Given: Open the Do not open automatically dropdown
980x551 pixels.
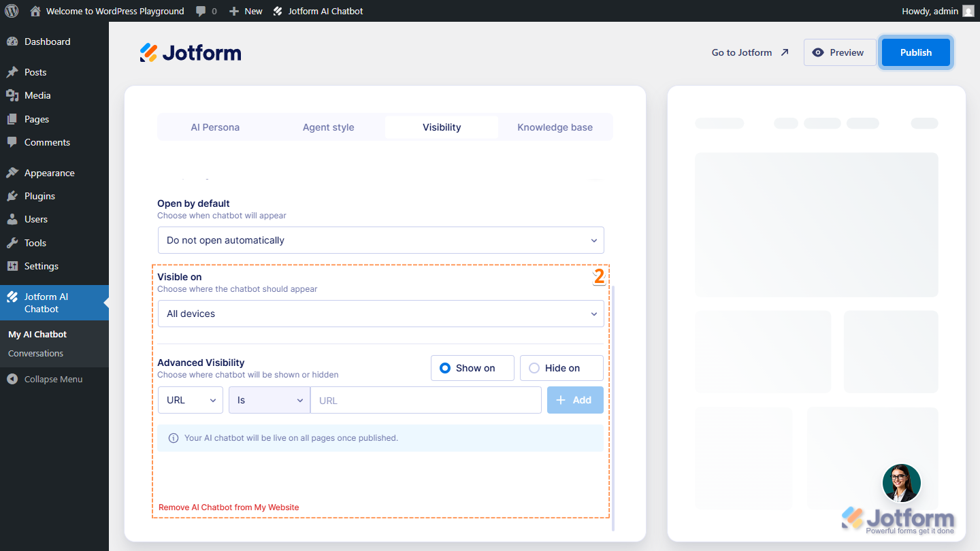Looking at the screenshot, I should (381, 240).
